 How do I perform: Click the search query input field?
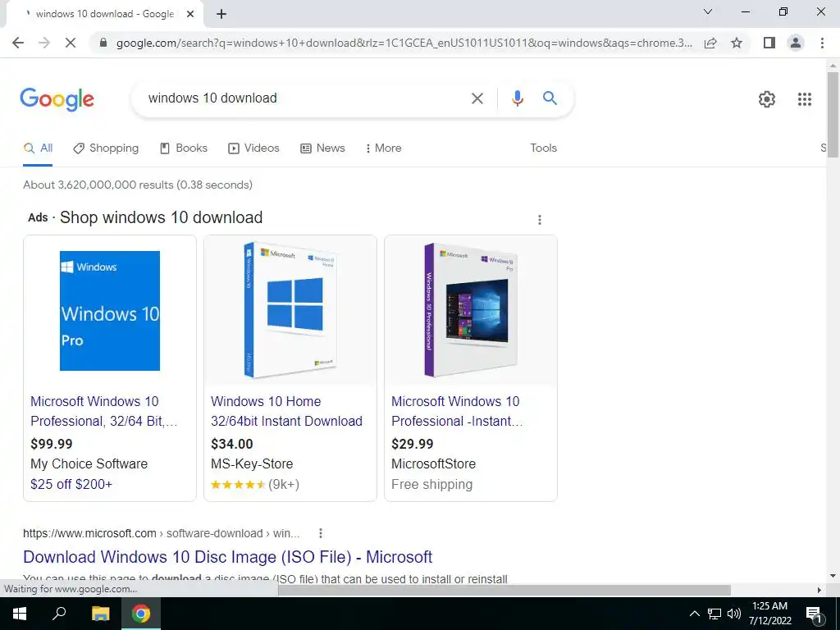click(x=305, y=98)
